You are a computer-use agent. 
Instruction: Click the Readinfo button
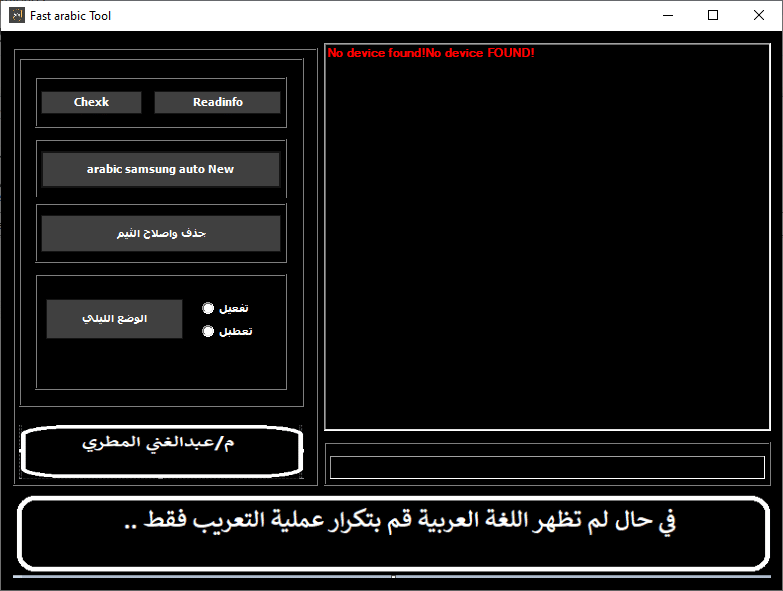(217, 102)
